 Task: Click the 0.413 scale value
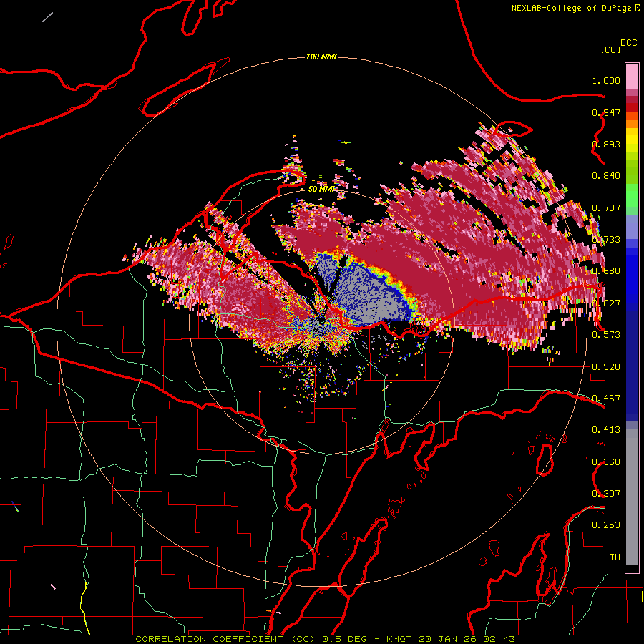(x=606, y=429)
